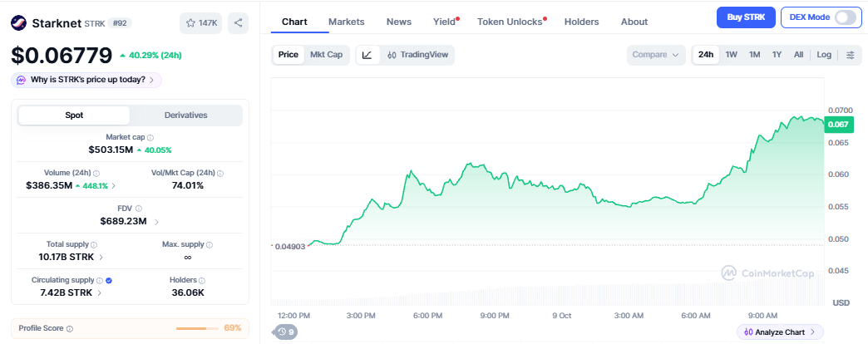Set chart range to 1Y

[x=777, y=55]
